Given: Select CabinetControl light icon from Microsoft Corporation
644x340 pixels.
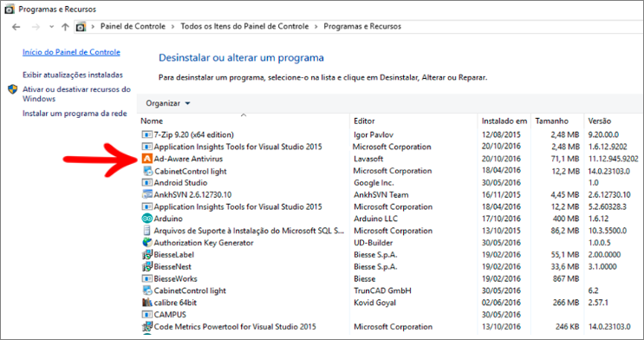Looking at the screenshot, I should coord(147,171).
